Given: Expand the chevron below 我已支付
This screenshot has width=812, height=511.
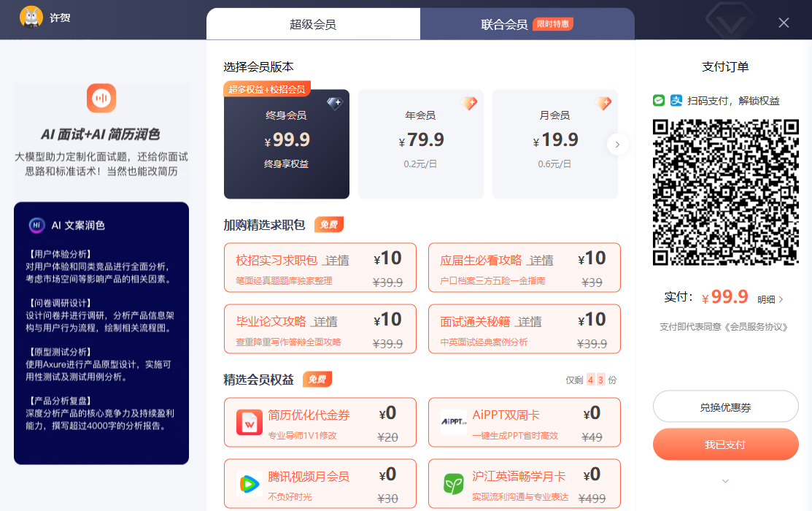Looking at the screenshot, I should pyautogui.click(x=725, y=481).
